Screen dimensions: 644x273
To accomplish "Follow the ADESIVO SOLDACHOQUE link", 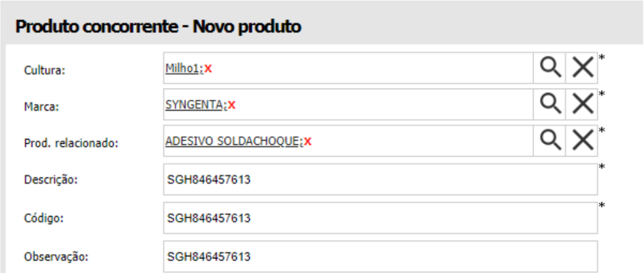I will coord(232,141).
